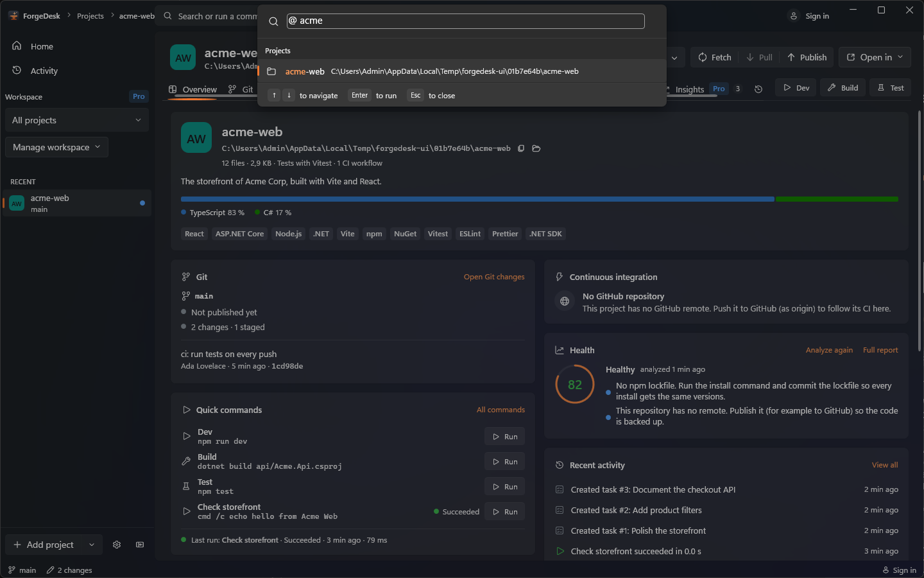Click the Git branch icon in the Git card header
The height and width of the screenshot is (578, 924).
tap(186, 277)
